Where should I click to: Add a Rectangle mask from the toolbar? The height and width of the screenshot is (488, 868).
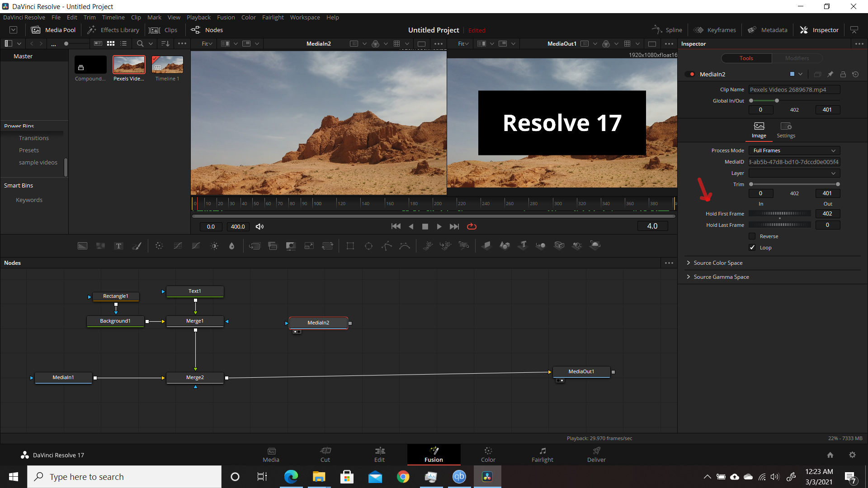350,246
